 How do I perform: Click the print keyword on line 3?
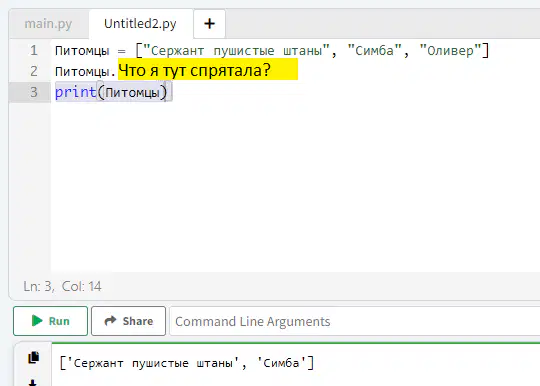tap(76, 92)
